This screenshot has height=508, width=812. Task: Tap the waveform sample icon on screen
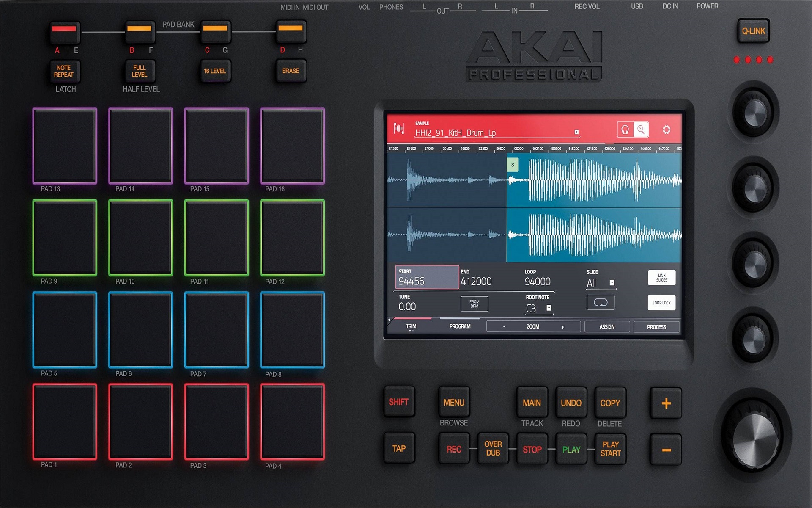click(398, 128)
